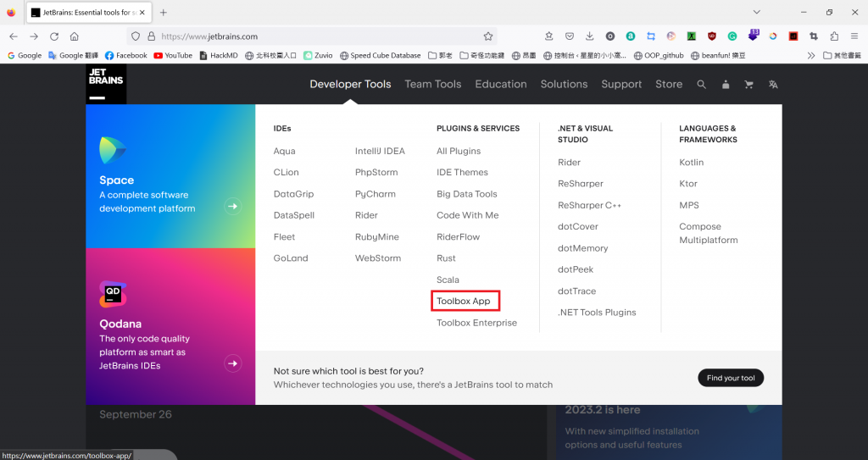Open the Compose Multiplatform link
Image resolution: width=868 pixels, height=460 pixels.
[709, 233]
